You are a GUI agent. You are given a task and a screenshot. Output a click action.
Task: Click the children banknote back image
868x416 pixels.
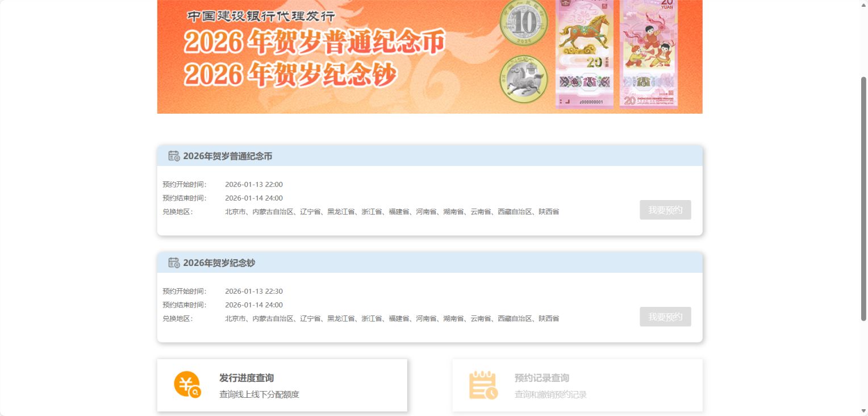pyautogui.click(x=648, y=53)
